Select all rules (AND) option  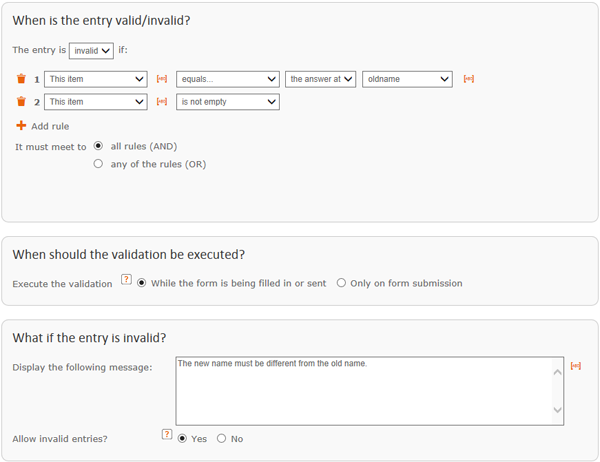tap(98, 146)
